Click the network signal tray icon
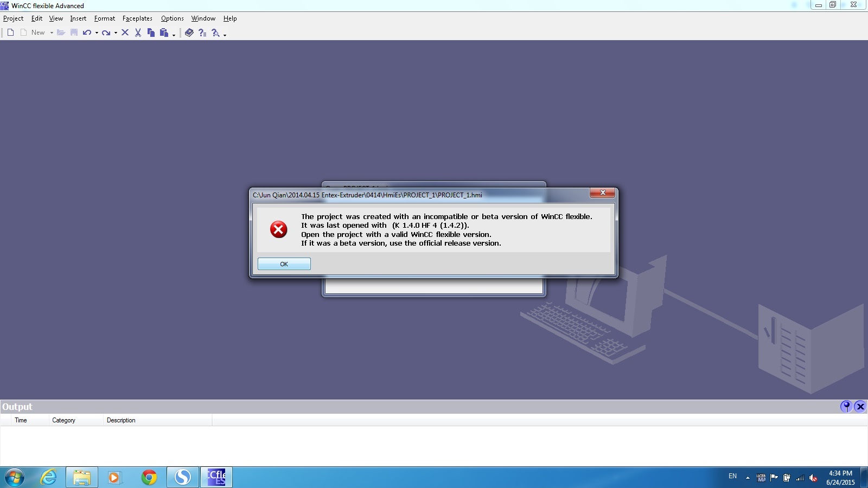This screenshot has height=488, width=868. click(x=800, y=478)
